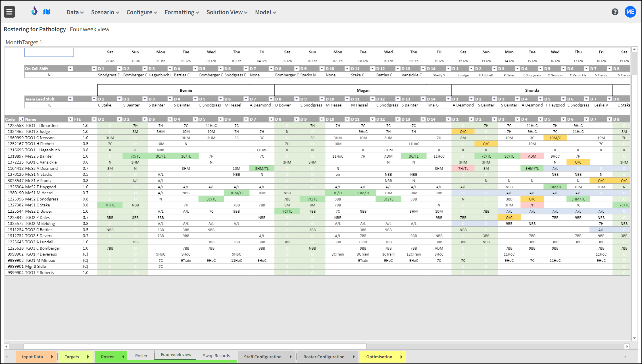642x364 pixels.
Task: Expand Optimisation step arrow
Action: [401, 357]
